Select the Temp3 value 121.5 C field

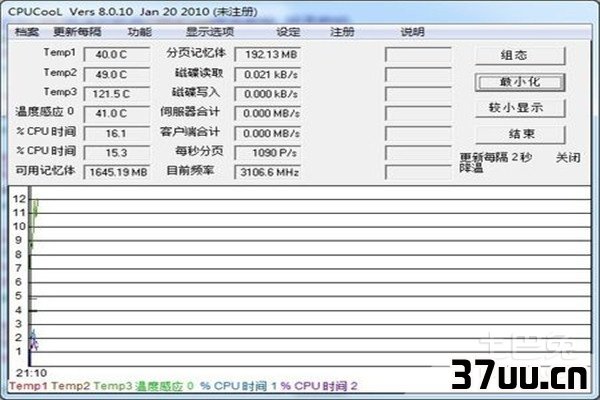117,94
